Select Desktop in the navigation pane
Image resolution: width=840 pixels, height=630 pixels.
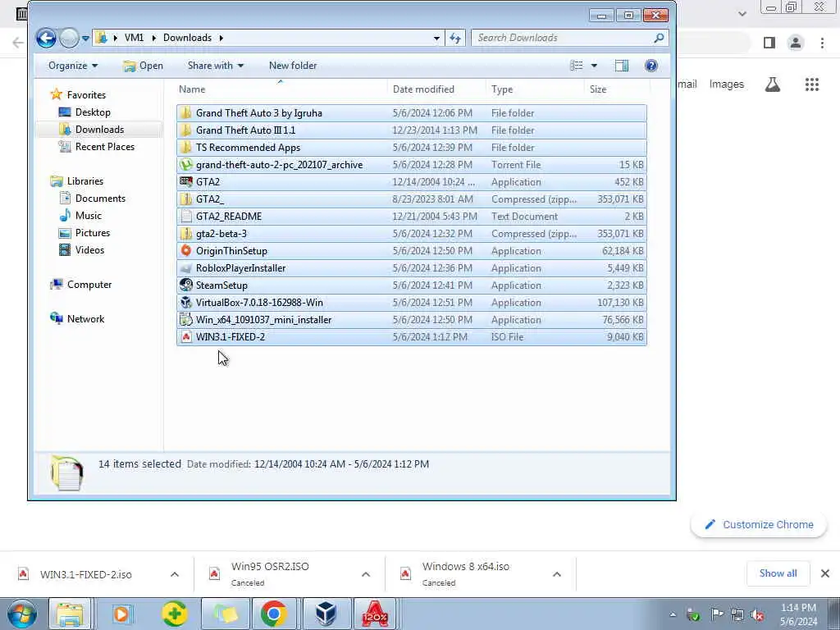tap(93, 112)
